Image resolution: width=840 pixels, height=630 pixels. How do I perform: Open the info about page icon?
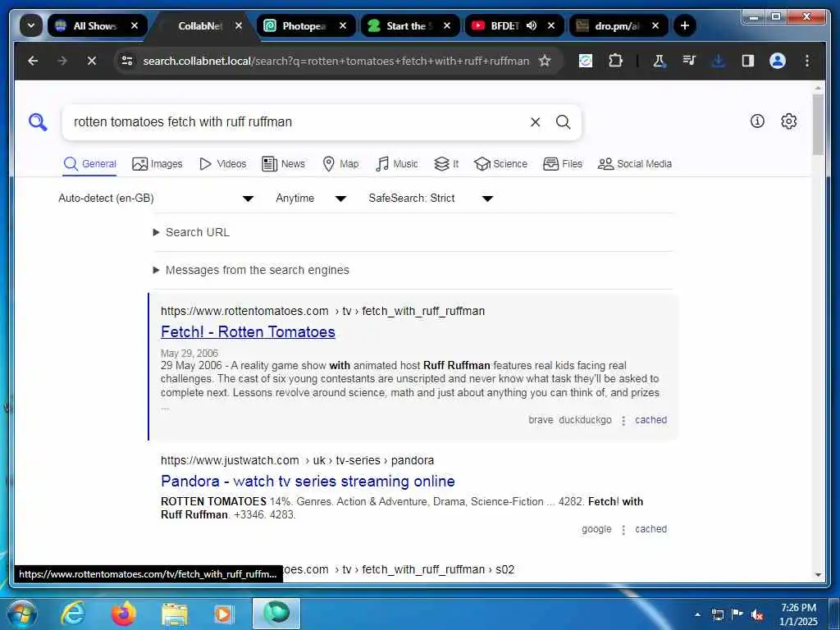pyautogui.click(x=757, y=121)
